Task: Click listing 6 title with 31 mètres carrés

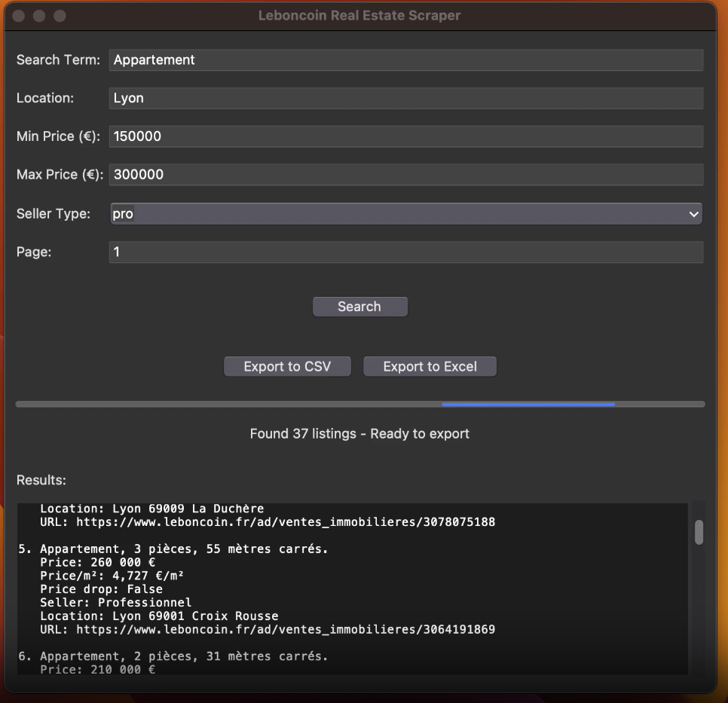Action: coord(184,656)
